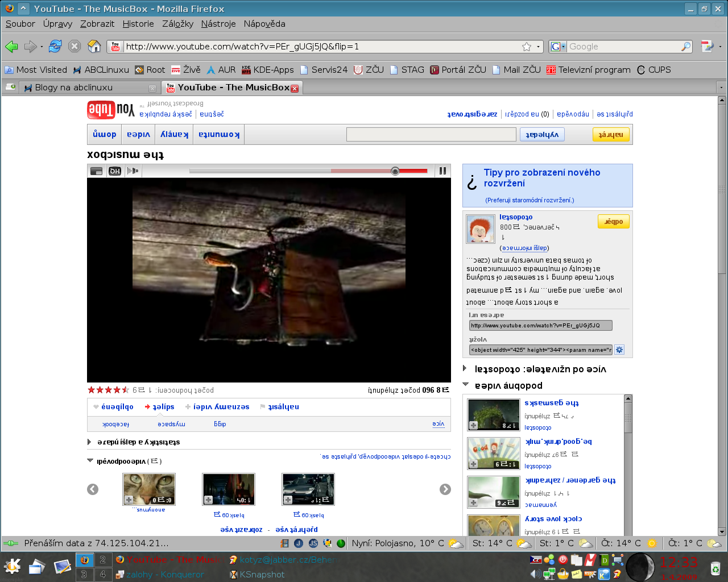Click the Firefox Back arrow button

click(x=11, y=47)
